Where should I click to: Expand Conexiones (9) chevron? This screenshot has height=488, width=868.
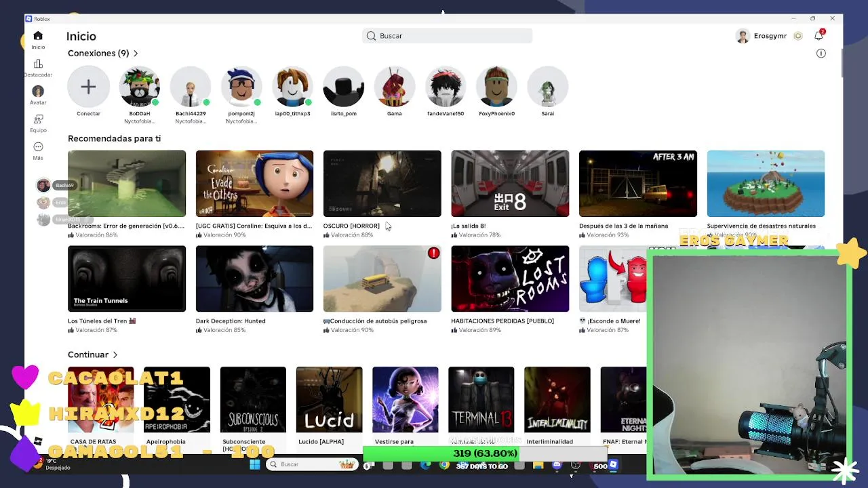click(x=136, y=53)
